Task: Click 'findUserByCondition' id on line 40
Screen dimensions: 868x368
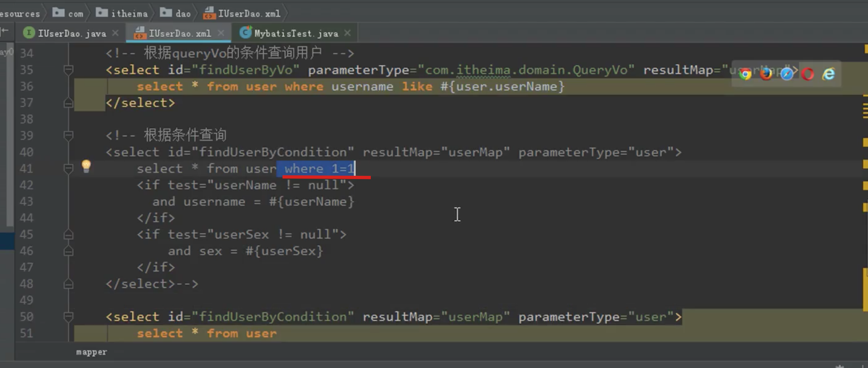Action: click(x=273, y=152)
